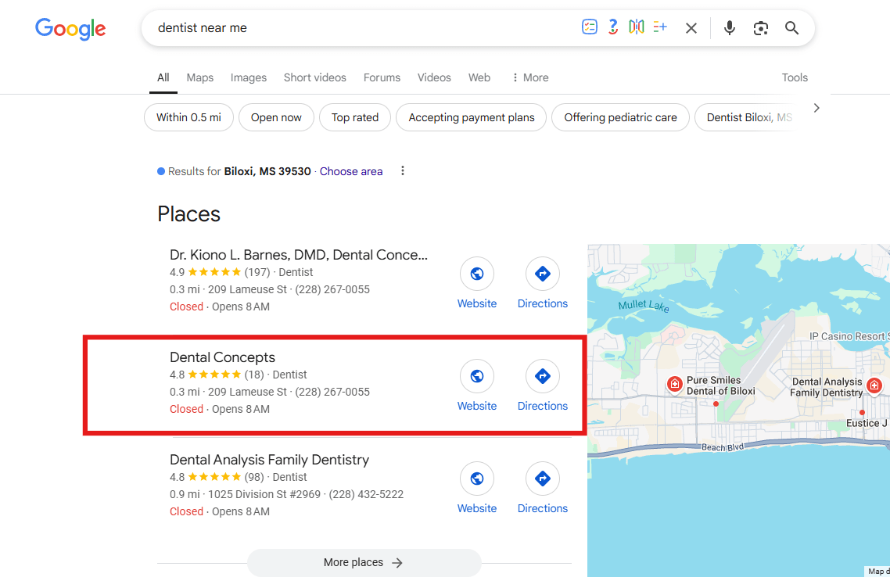The height and width of the screenshot is (588, 890).
Task: Click IP Casino Resort label on map
Action: point(849,336)
